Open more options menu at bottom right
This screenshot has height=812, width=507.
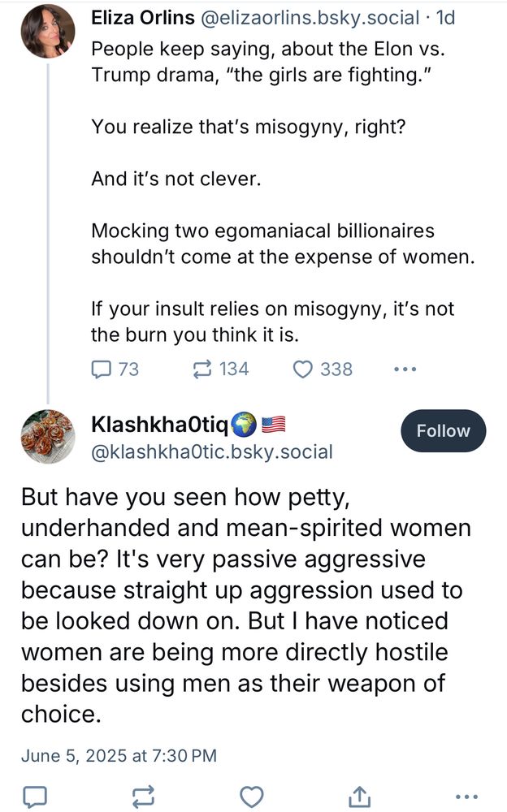[470, 796]
